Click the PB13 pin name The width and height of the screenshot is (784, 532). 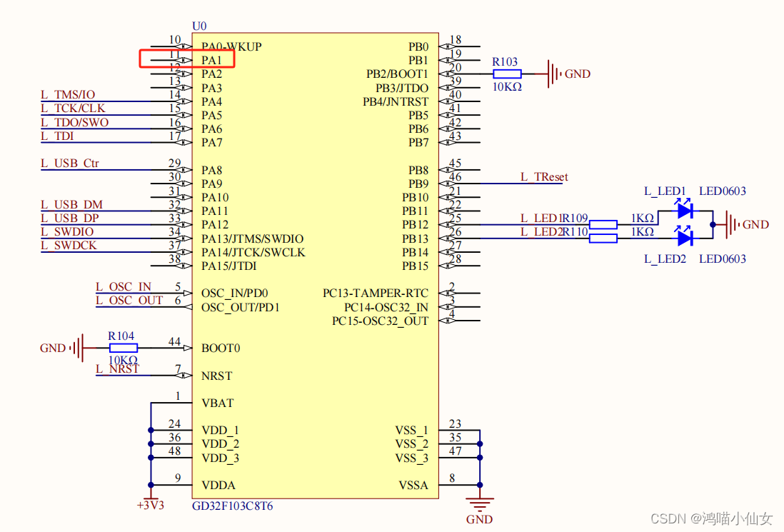point(416,239)
